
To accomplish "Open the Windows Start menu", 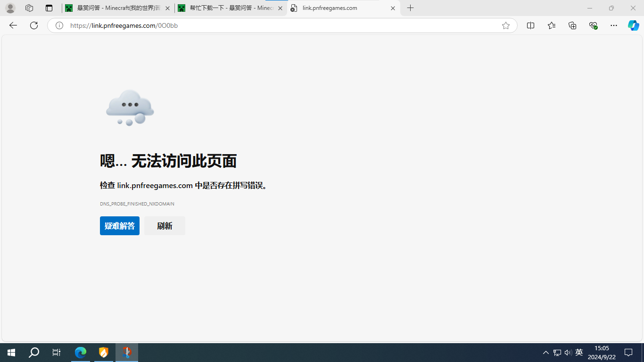I will click(x=11, y=353).
